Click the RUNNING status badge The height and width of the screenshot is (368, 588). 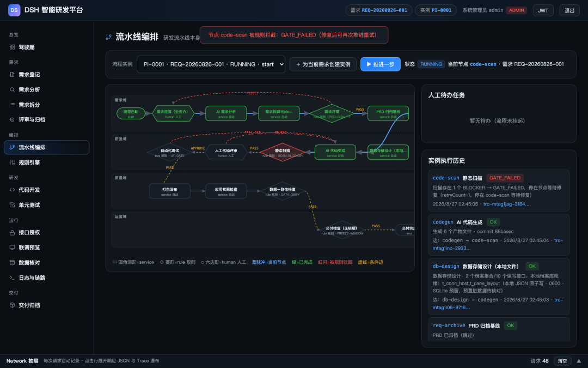point(431,64)
